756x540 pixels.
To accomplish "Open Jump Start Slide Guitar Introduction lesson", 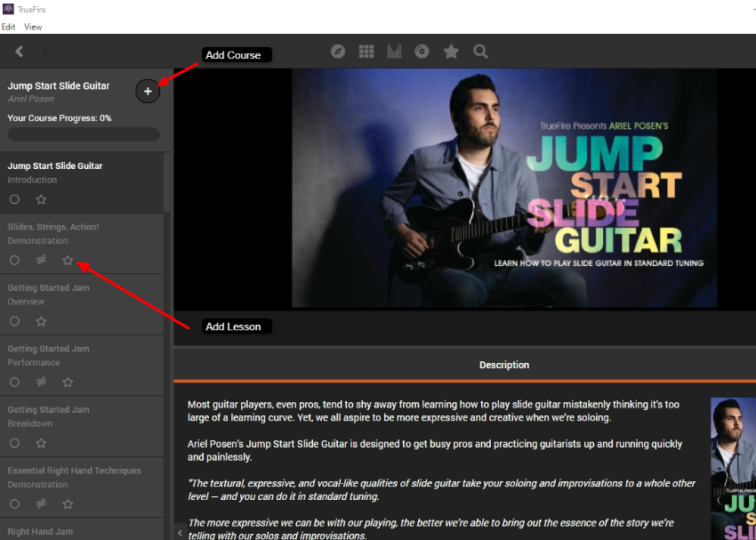I will pos(82,182).
